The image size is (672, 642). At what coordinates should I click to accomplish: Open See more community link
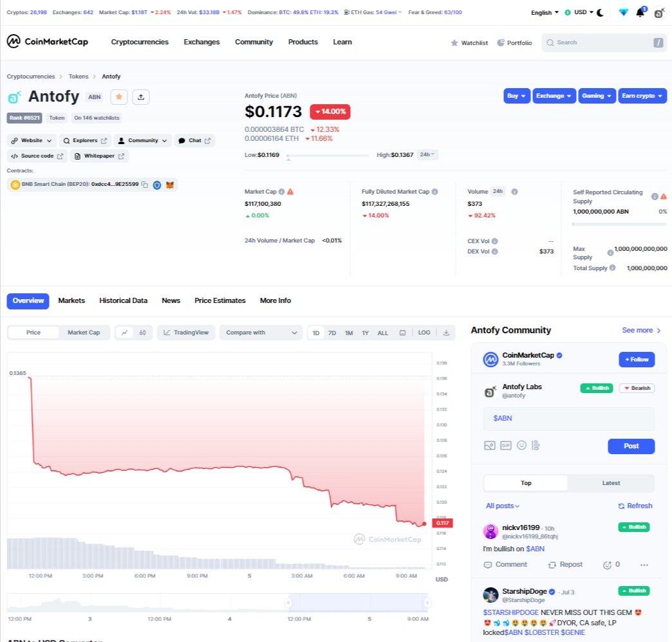642,330
